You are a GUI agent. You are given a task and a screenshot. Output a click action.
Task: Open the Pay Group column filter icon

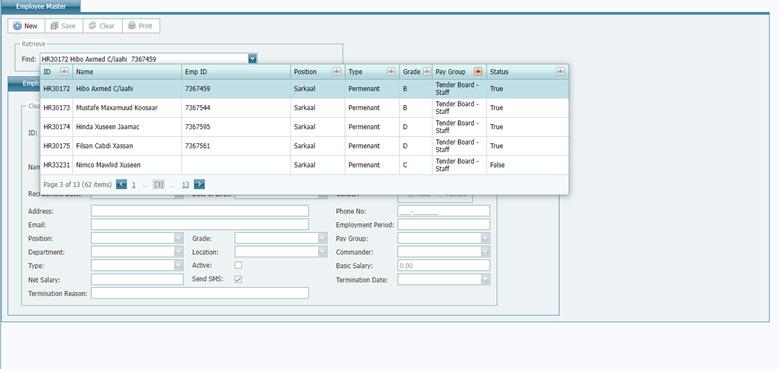479,72
